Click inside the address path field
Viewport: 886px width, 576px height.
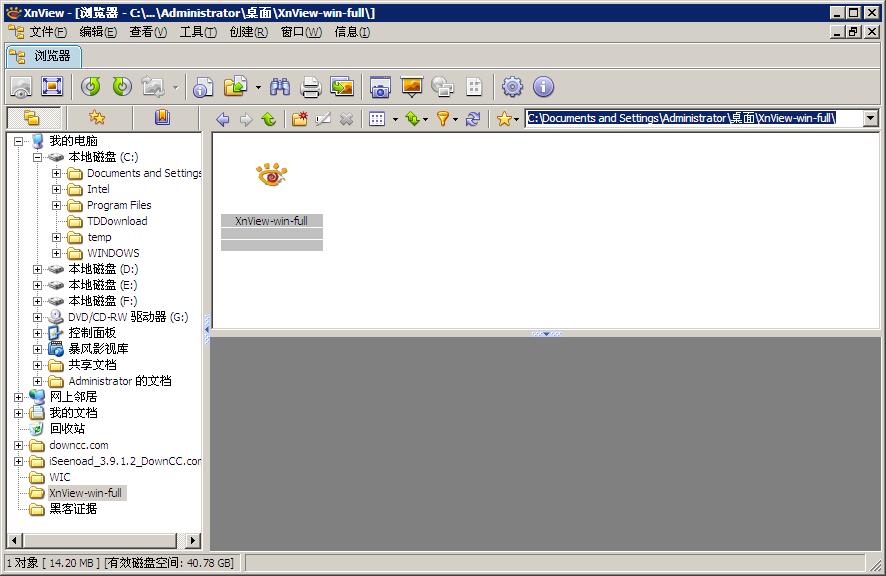690,117
